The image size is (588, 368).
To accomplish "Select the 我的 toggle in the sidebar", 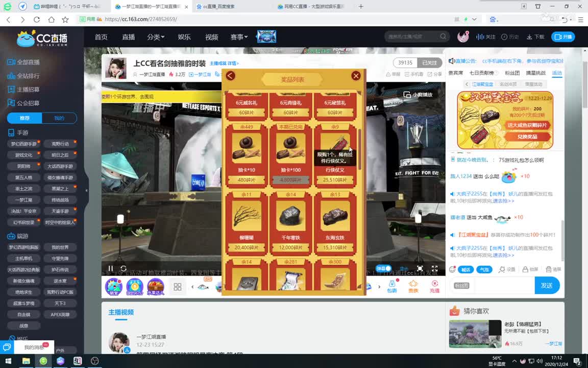I will click(x=59, y=118).
